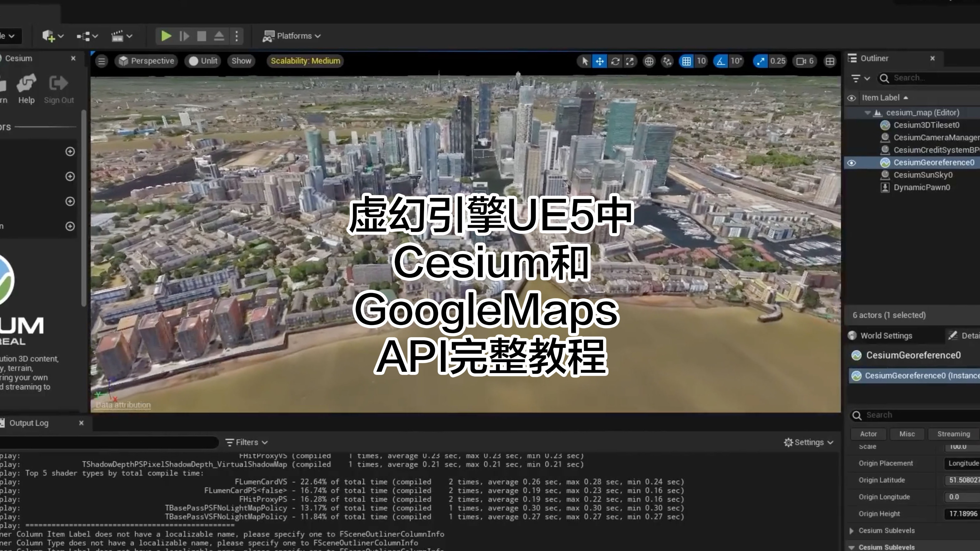The image size is (980, 551).
Task: Toggle world/local coordinate globe icon
Action: tap(649, 61)
